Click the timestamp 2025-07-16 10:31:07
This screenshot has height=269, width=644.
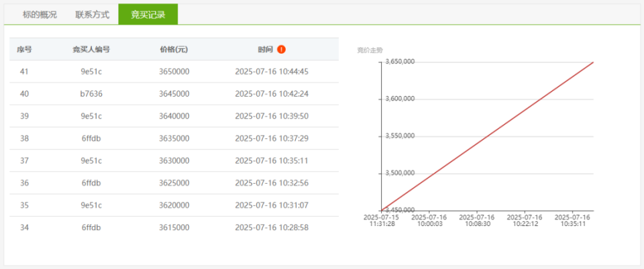[x=272, y=205]
